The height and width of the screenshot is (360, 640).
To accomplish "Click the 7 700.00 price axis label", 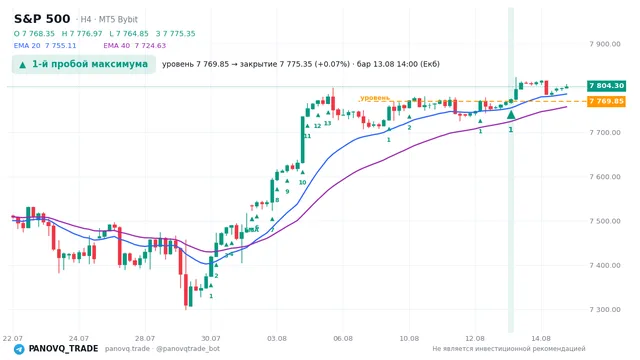I will coord(605,132).
